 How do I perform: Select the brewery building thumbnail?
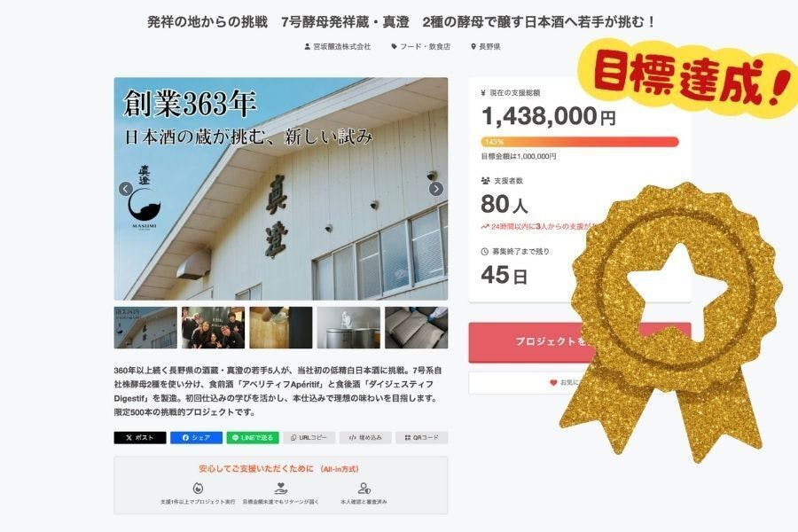[x=145, y=327]
